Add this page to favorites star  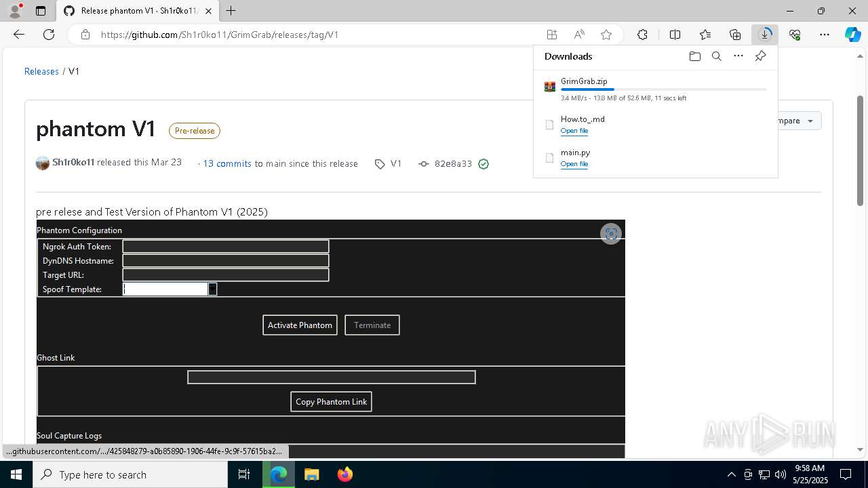coord(606,35)
